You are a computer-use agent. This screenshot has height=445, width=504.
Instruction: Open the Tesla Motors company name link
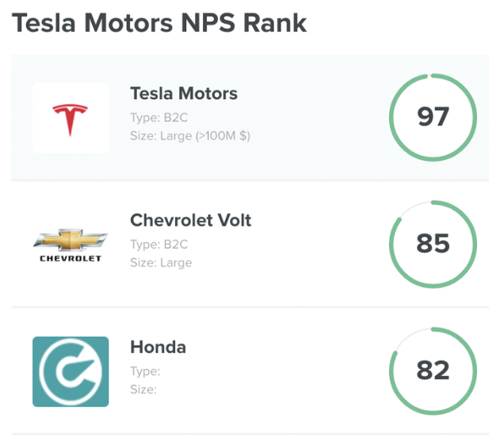click(184, 93)
